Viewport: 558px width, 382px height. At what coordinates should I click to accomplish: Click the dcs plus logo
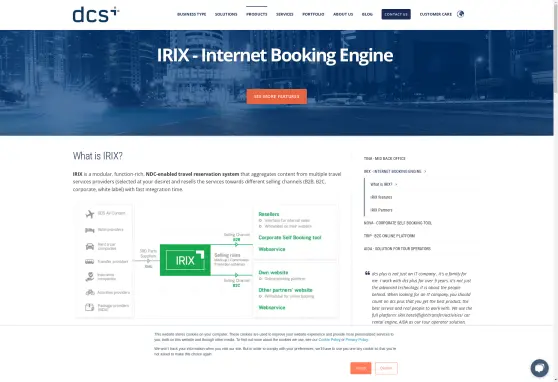[96, 15]
